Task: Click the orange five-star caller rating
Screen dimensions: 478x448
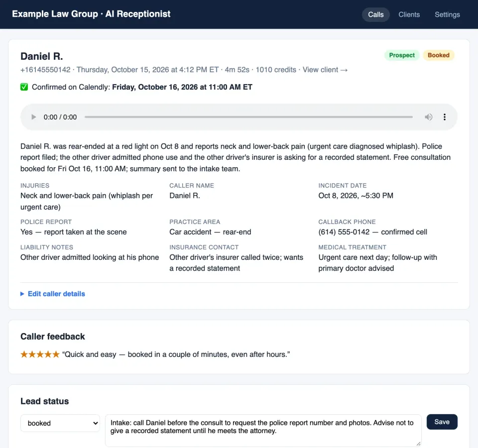Action: pyautogui.click(x=40, y=354)
